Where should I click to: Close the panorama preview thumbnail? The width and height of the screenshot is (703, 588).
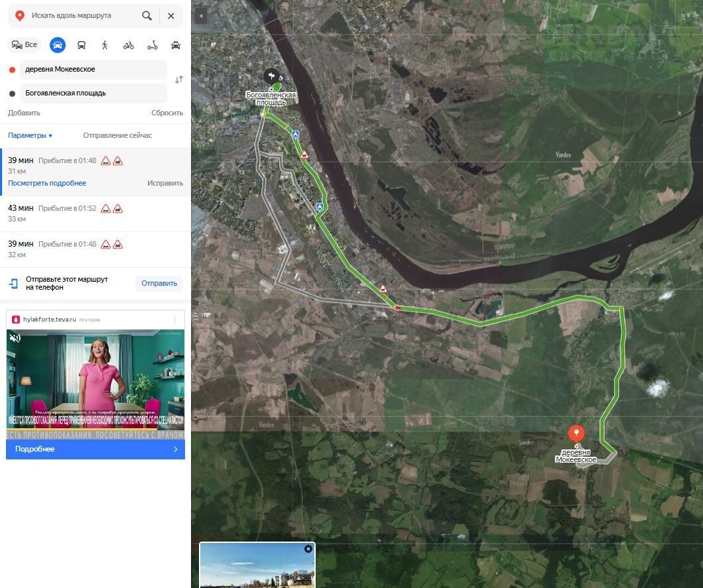[308, 549]
